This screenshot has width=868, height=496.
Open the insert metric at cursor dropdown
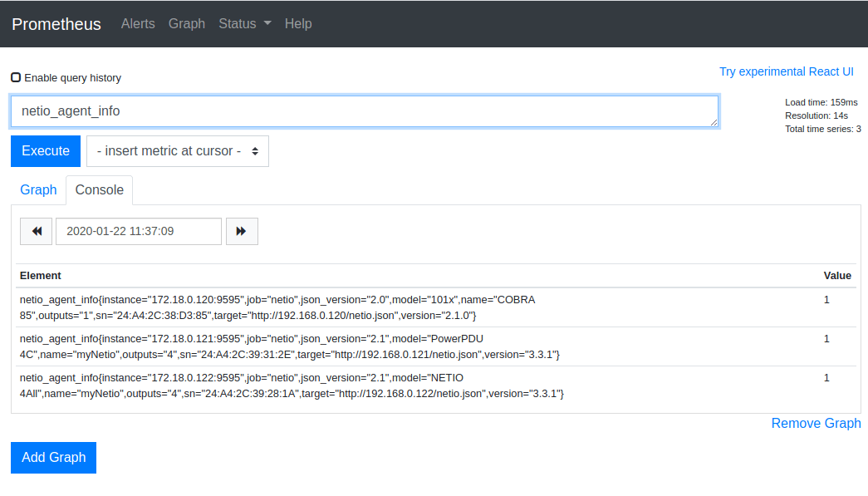pyautogui.click(x=178, y=151)
